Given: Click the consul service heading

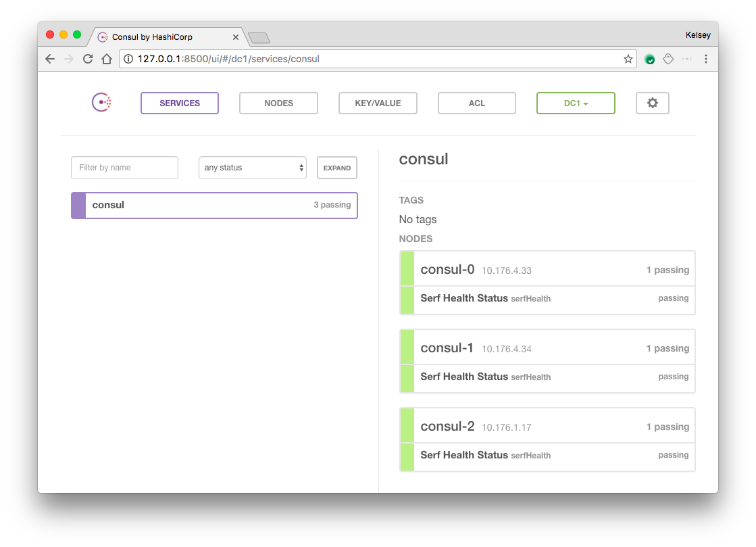Looking at the screenshot, I should pos(424,159).
